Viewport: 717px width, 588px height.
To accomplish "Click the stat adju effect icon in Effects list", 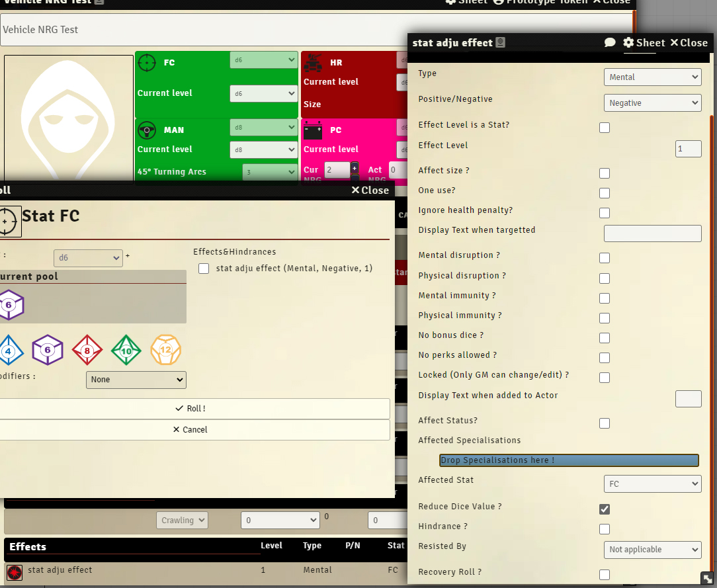I will (x=15, y=572).
